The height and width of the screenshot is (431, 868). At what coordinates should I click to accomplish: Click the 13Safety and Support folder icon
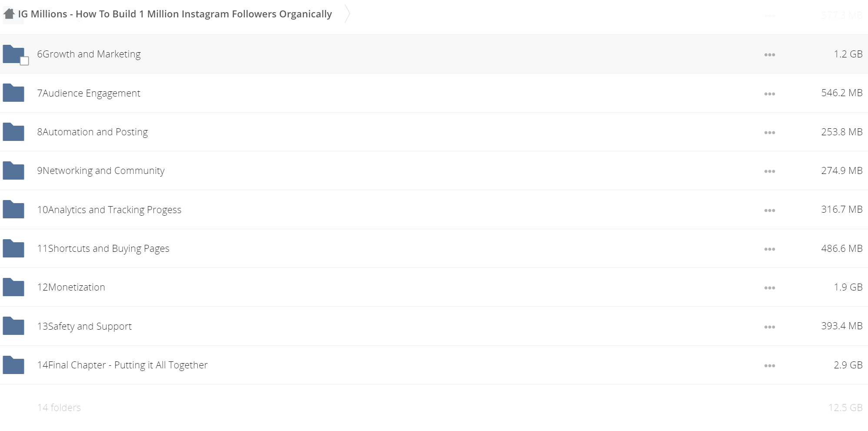tap(13, 326)
